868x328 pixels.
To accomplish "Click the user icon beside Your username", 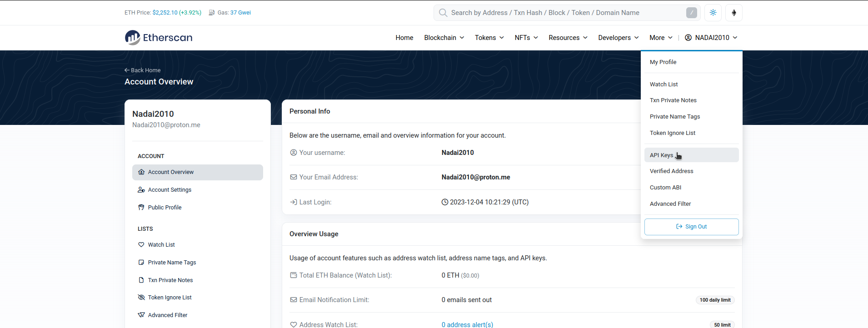I will point(294,153).
